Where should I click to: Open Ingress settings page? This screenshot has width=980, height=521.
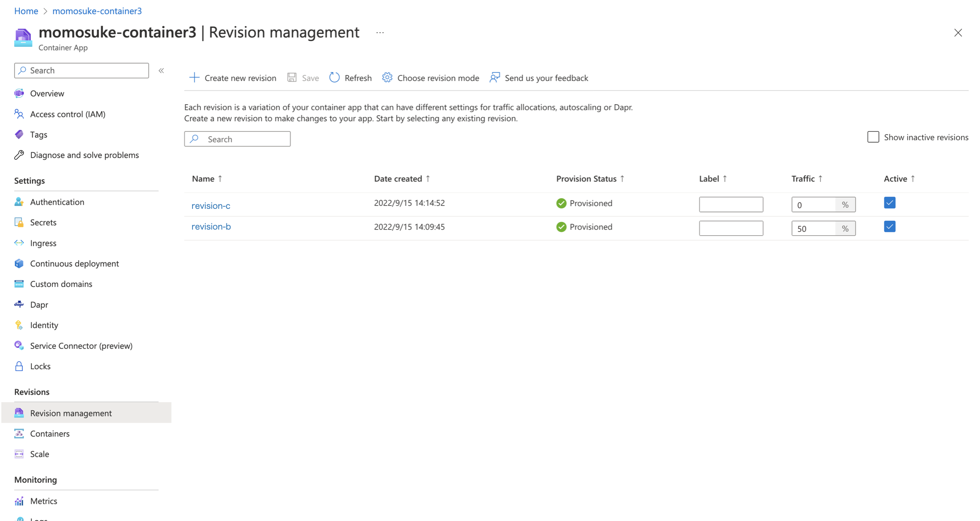pos(43,243)
